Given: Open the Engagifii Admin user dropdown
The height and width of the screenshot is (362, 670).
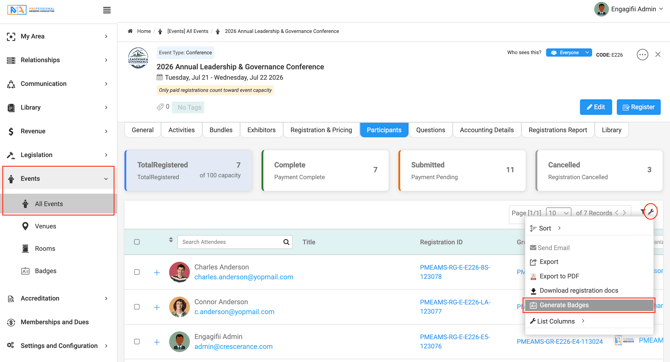Looking at the screenshot, I should click(629, 9).
